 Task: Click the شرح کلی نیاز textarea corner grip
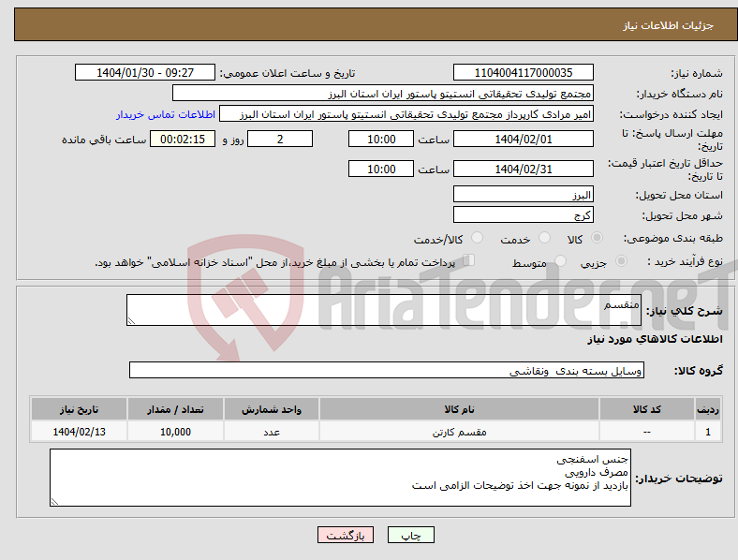[x=131, y=321]
